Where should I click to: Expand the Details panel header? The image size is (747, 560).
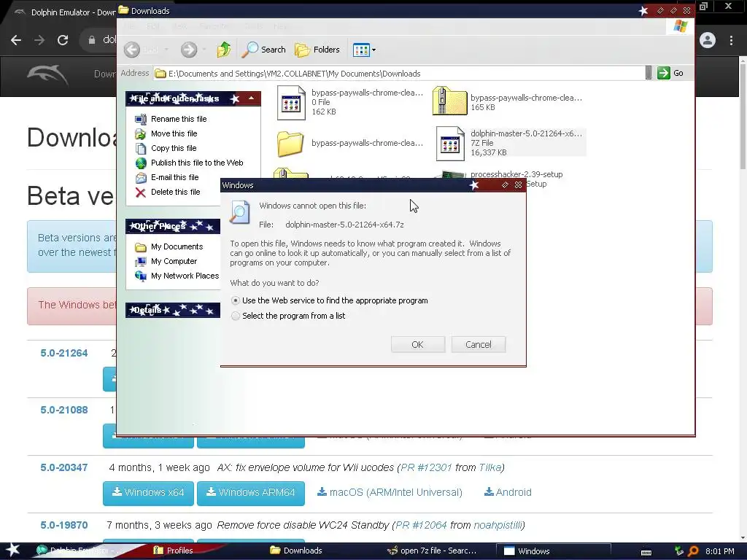(172, 310)
